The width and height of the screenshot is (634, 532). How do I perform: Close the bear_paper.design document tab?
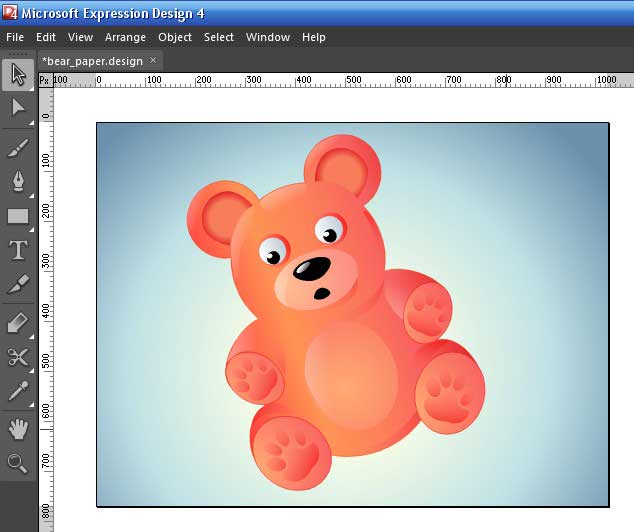153,60
